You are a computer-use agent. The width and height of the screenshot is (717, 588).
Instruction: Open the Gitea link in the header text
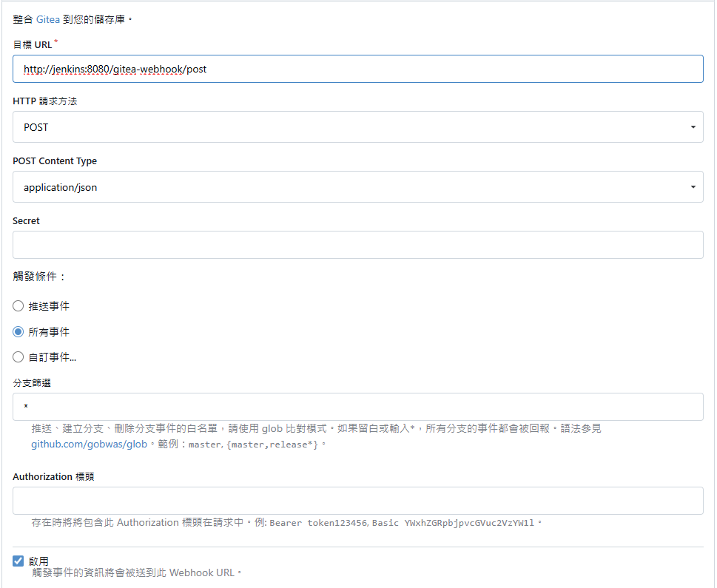[x=48, y=19]
